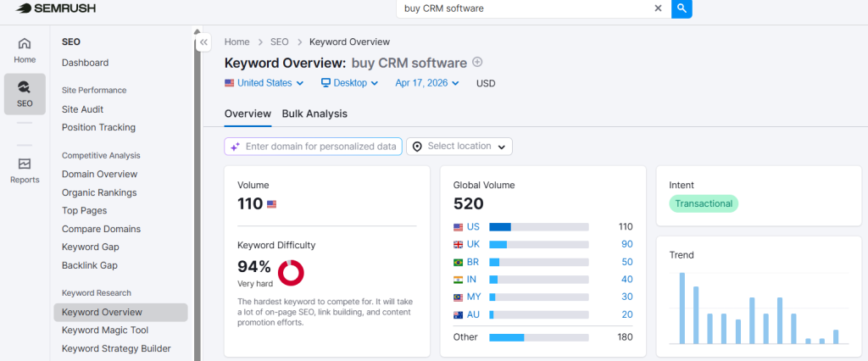Viewport: 868px width, 361px height.
Task: Open United States country dropdown
Action: point(264,83)
